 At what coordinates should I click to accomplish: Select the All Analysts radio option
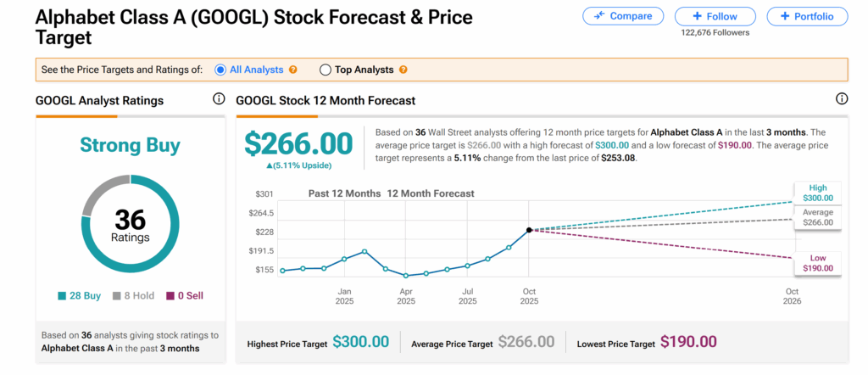(220, 70)
